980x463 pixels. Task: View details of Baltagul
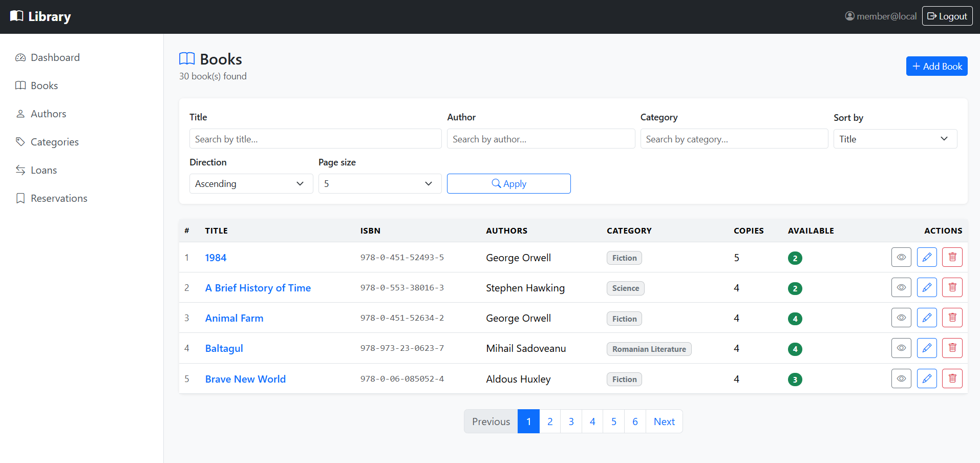(x=901, y=348)
